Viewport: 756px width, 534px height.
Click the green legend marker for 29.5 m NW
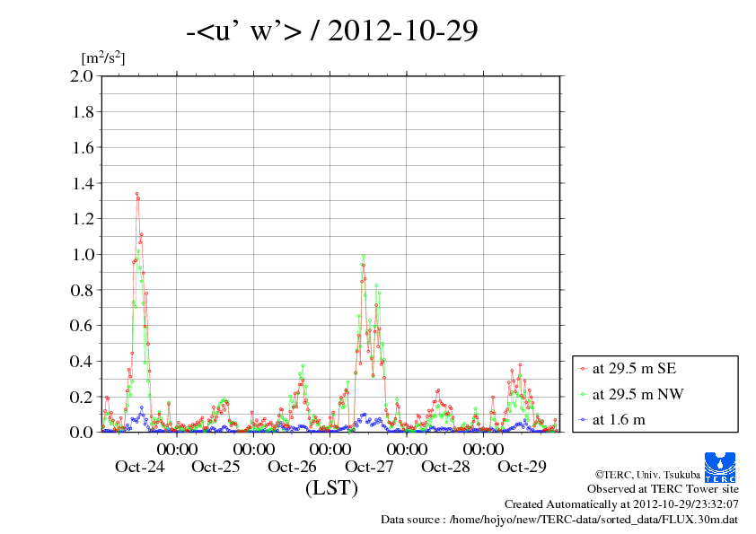[x=583, y=395]
